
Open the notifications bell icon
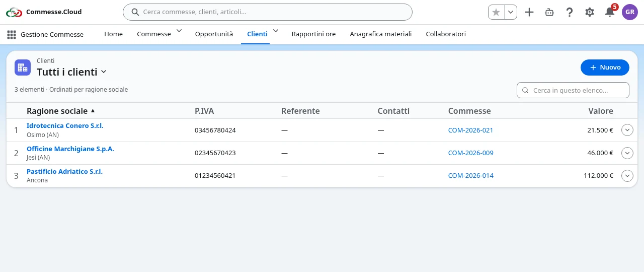pos(610,12)
